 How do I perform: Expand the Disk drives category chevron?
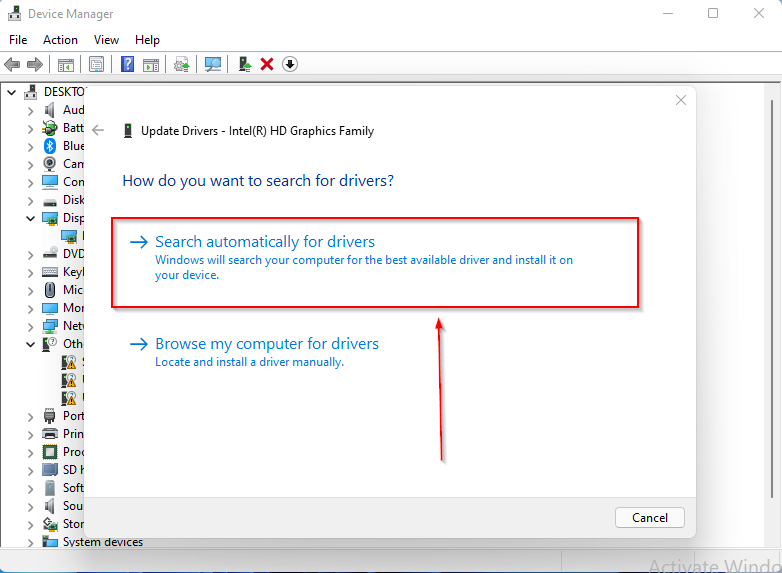30,201
